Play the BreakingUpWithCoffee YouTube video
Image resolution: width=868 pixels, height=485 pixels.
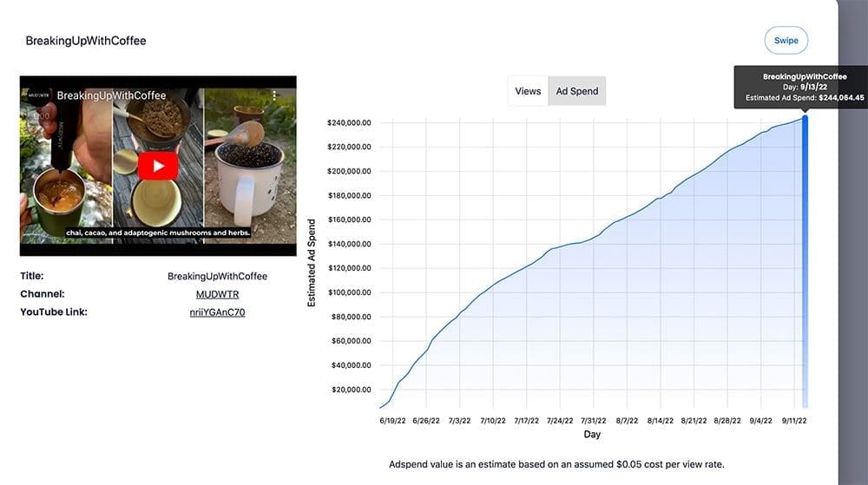click(x=158, y=166)
